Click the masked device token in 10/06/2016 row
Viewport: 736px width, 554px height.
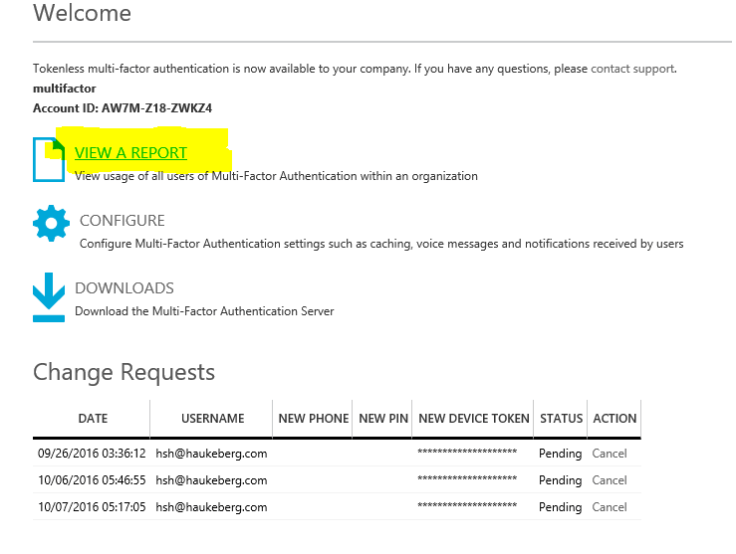467,478
